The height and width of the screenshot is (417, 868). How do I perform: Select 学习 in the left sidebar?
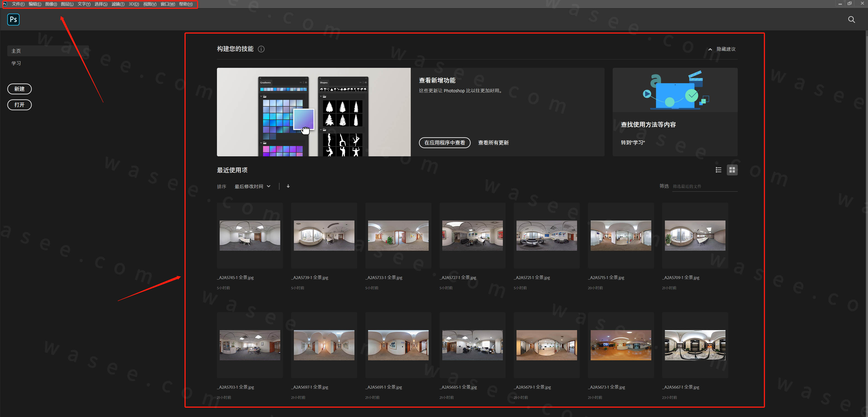[x=16, y=63]
